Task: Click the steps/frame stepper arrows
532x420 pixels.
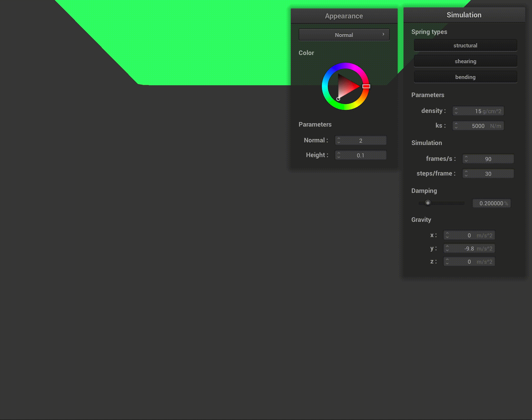Action: (466, 174)
